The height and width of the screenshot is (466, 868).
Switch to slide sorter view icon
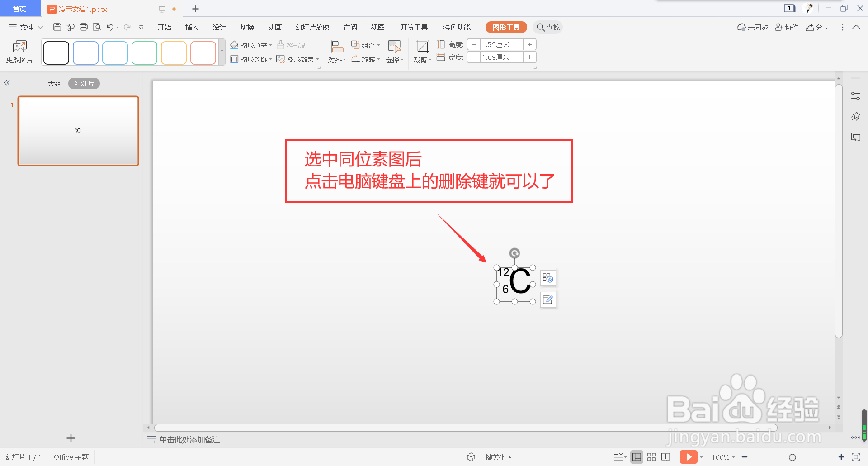pyautogui.click(x=651, y=457)
